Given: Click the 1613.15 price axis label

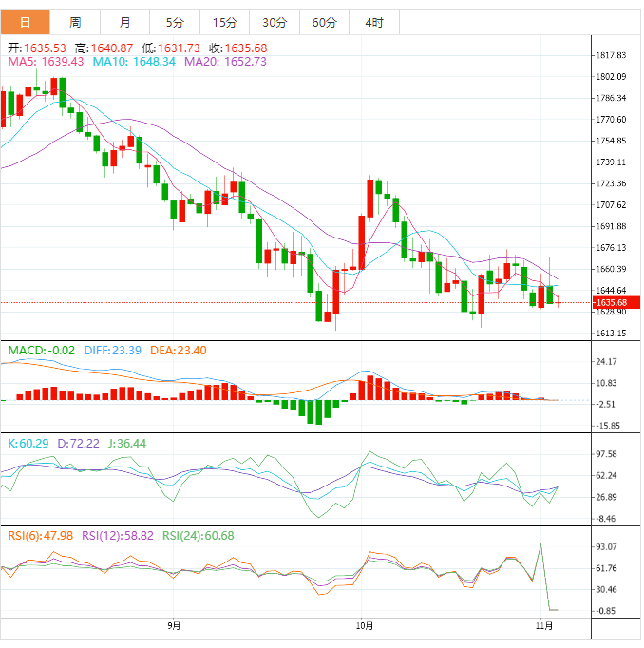Looking at the screenshot, I should click(x=611, y=334).
